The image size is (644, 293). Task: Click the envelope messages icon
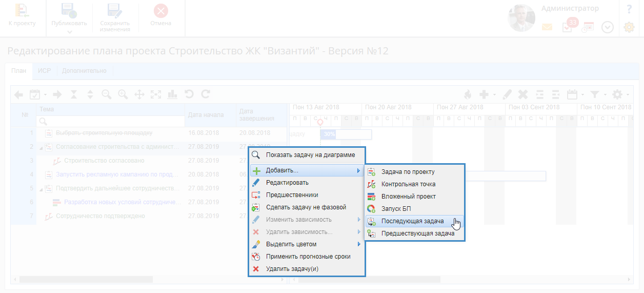[x=547, y=27]
